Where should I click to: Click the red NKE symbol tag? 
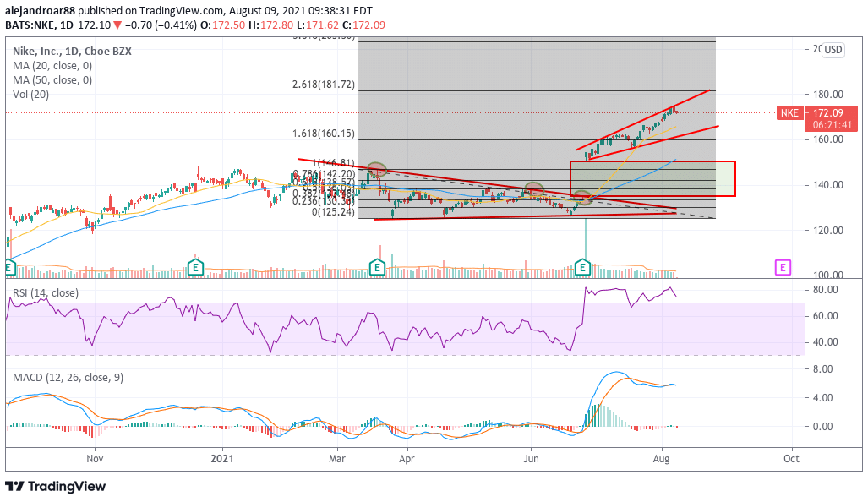pyautogui.click(x=789, y=113)
